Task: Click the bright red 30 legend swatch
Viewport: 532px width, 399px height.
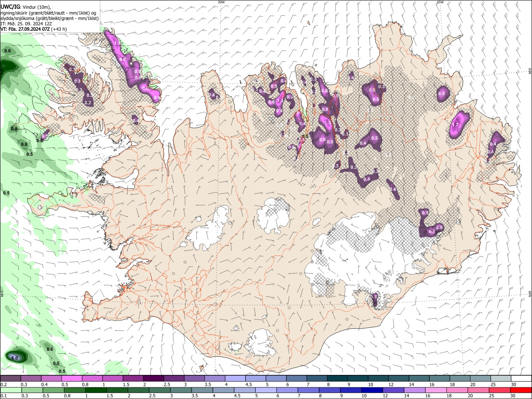Action: 521,390
